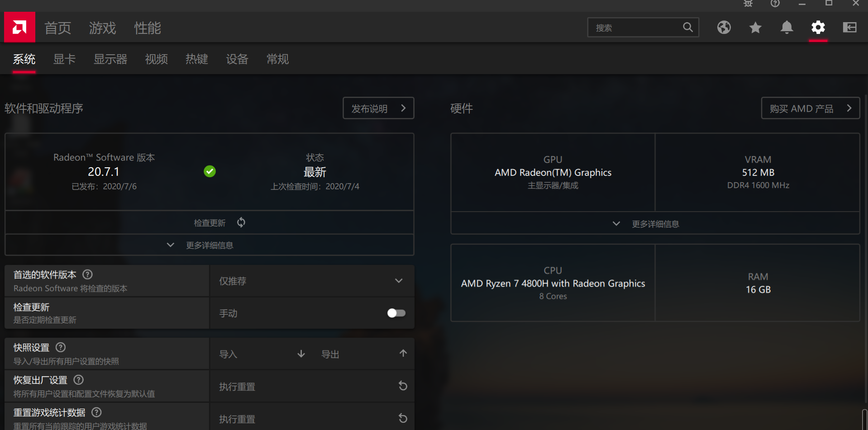The width and height of the screenshot is (868, 430).
Task: Click 执行重置 for 重置游戏统计数据
Action: [312, 418]
